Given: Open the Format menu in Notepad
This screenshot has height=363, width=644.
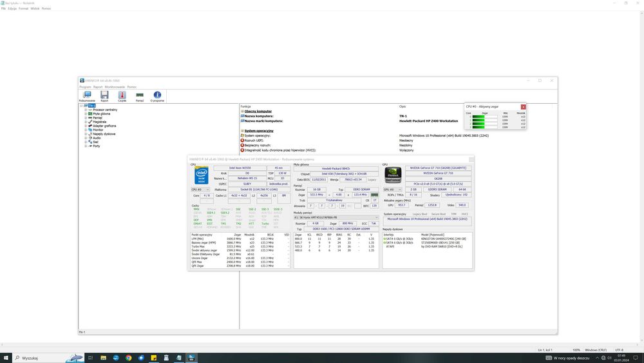Looking at the screenshot, I should (23, 8).
